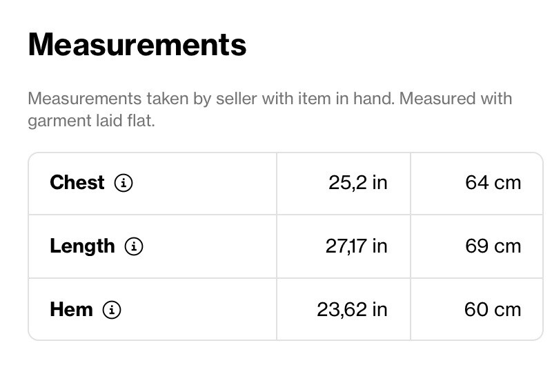Click the word 'taken' in gray description

click(167, 99)
